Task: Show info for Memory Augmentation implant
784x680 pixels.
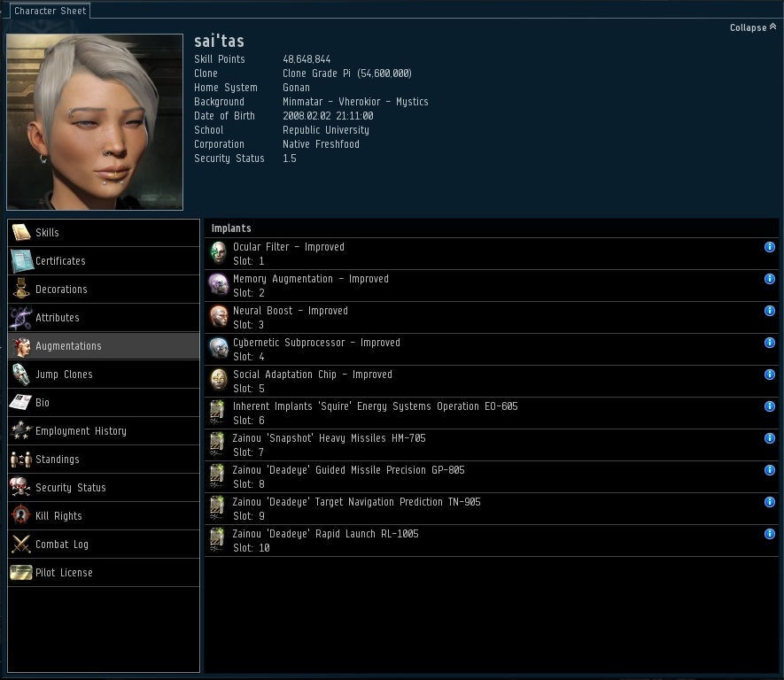Action: pyautogui.click(x=770, y=279)
